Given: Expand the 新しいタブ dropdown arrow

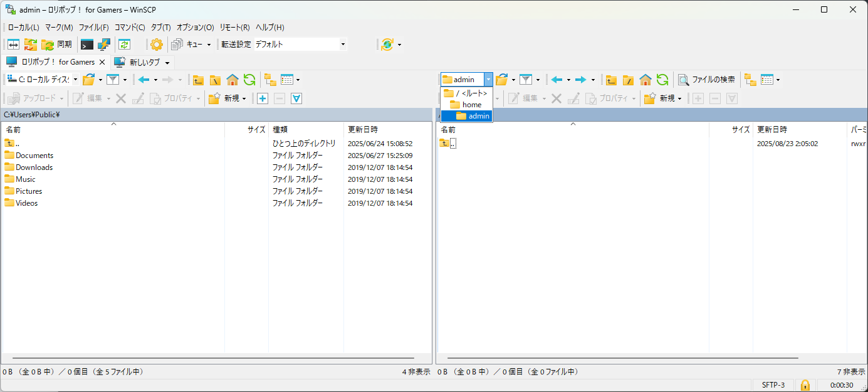Looking at the screenshot, I should click(167, 63).
